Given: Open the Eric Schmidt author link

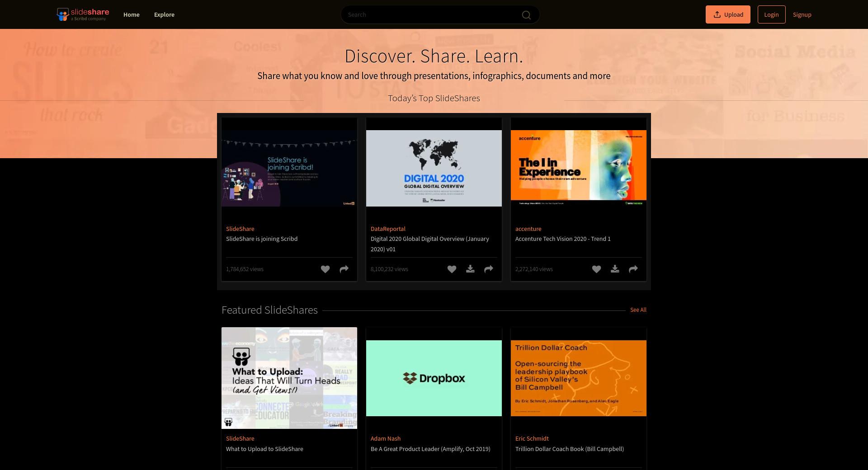Looking at the screenshot, I should (532, 438).
